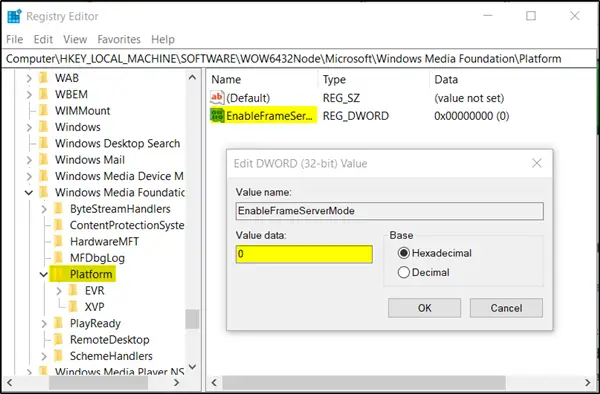This screenshot has height=394, width=600.
Task: Click the PlayReady folder icon
Action: (x=59, y=324)
